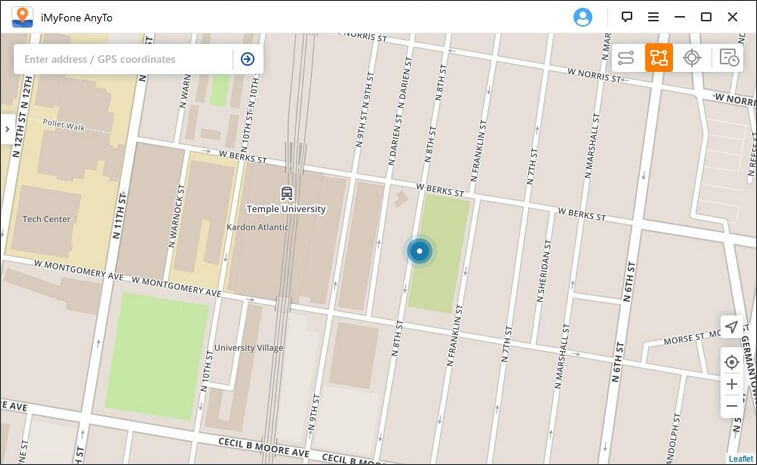Click the Temple University station icon

(x=286, y=194)
